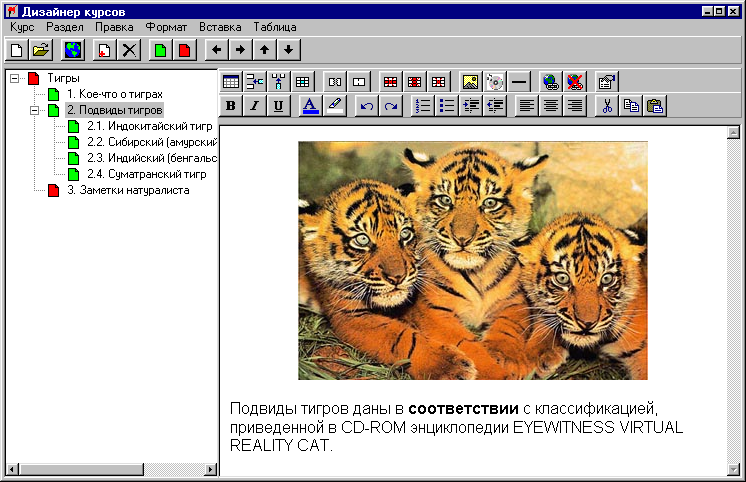746x482 pixels.
Task: Paste from clipboard icon
Action: coord(655,106)
